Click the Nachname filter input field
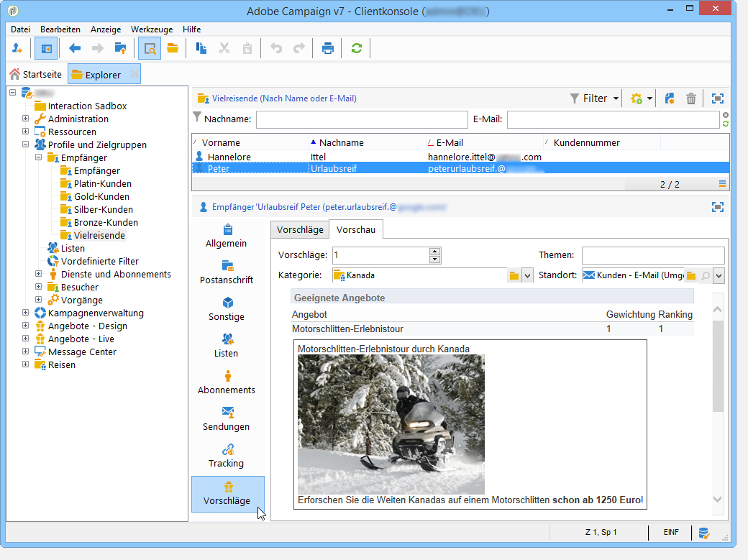Image resolution: width=748 pixels, height=560 pixels. pyautogui.click(x=362, y=119)
